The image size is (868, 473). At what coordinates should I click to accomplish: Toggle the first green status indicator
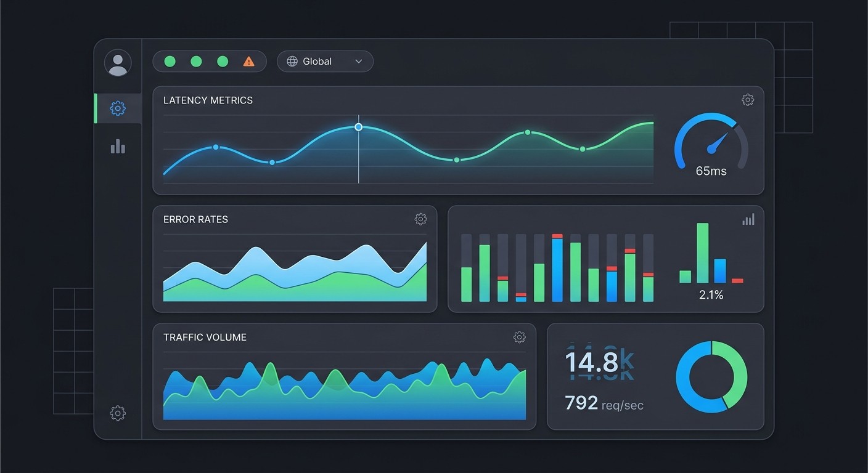[x=170, y=61]
